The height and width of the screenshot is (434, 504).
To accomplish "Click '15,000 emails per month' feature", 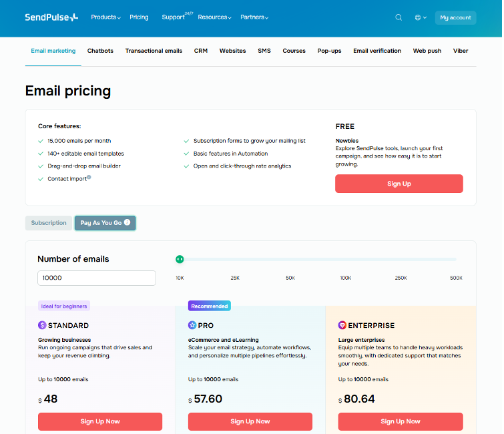I will click(79, 141).
